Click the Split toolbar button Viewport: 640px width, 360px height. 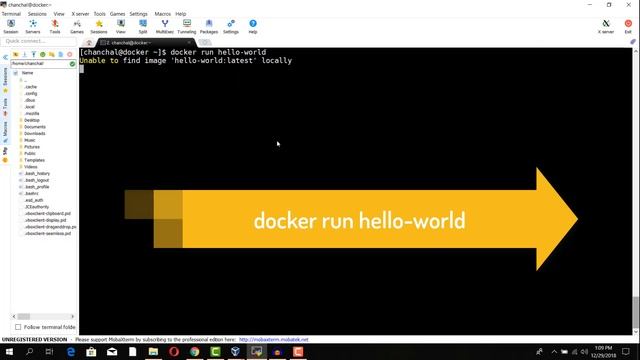coord(143,27)
